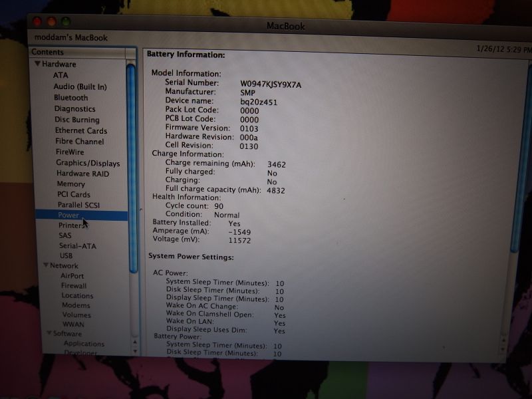The height and width of the screenshot is (399, 532).
Task: Click amperage value -1549
Action: pyautogui.click(x=239, y=232)
